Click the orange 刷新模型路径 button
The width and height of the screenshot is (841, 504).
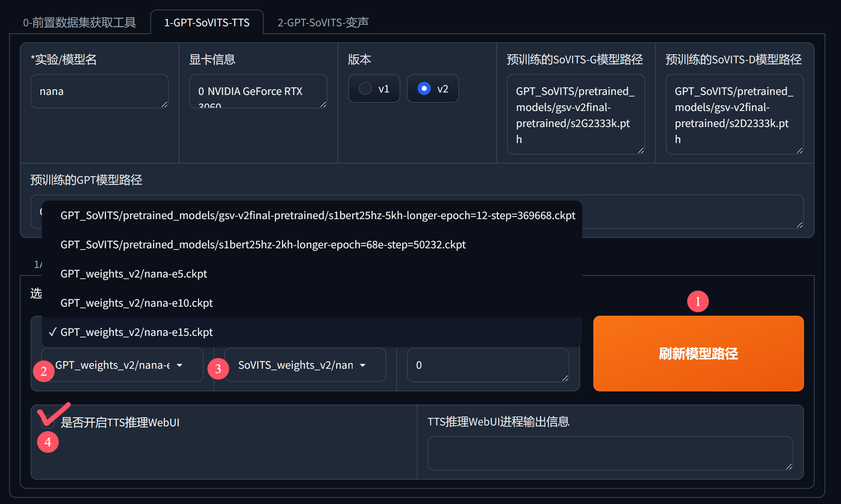click(x=698, y=354)
